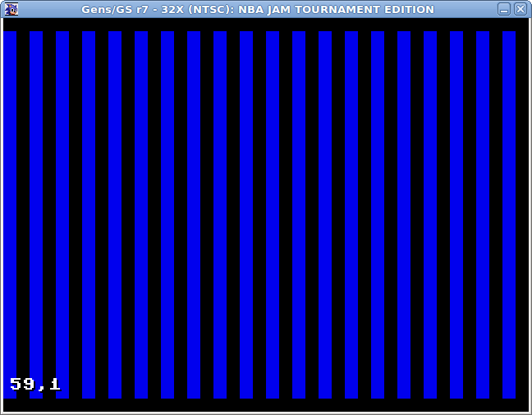Click the fourth blue stripe from the right

(x=430, y=205)
